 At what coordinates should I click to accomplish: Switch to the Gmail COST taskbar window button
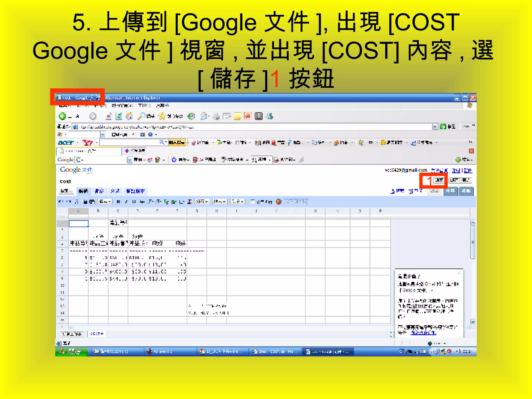tap(275, 352)
